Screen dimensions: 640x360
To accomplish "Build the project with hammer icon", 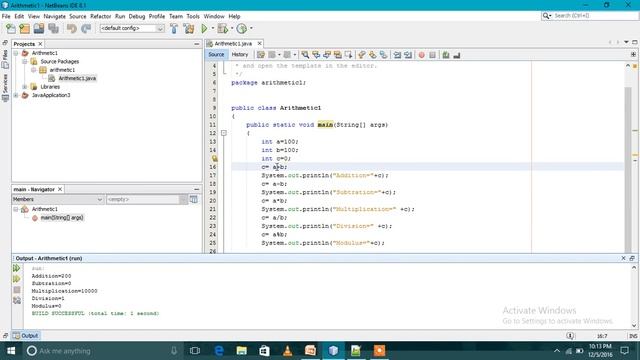I will (174, 28).
